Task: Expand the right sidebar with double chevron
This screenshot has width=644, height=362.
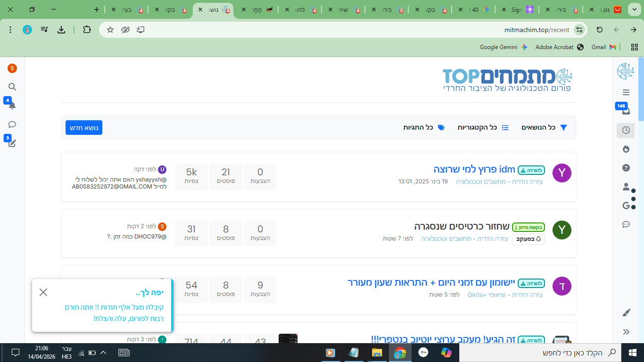Action: click(626, 332)
